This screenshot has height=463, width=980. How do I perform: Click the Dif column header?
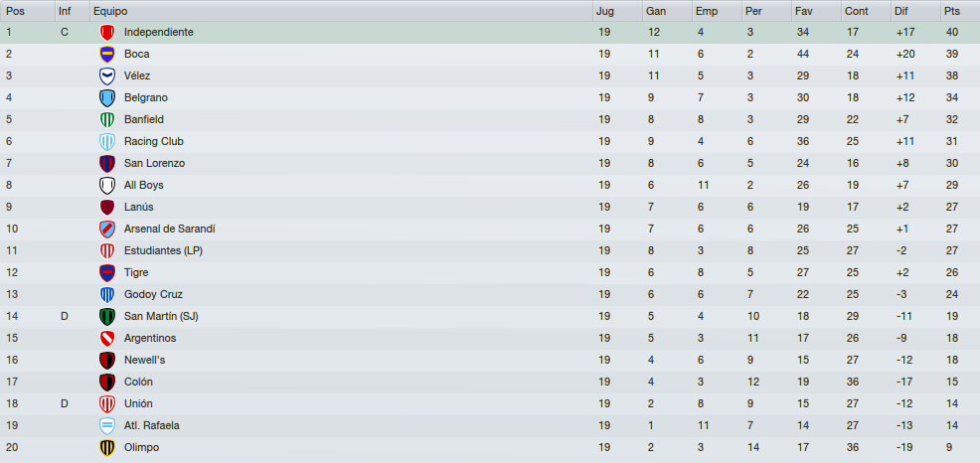915,11
